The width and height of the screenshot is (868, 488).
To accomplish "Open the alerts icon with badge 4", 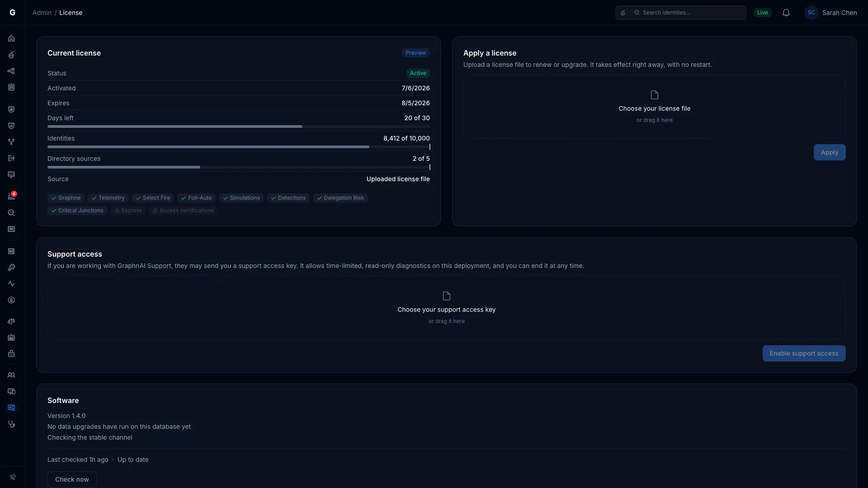I will [x=11, y=197].
